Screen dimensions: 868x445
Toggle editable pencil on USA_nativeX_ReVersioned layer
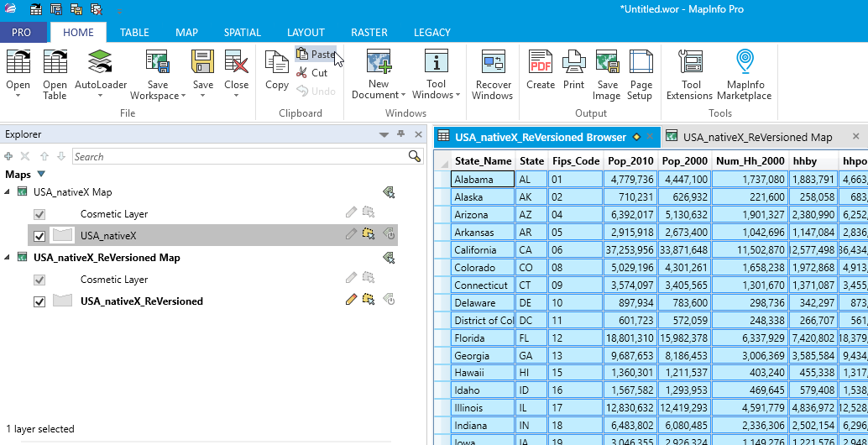click(x=350, y=300)
